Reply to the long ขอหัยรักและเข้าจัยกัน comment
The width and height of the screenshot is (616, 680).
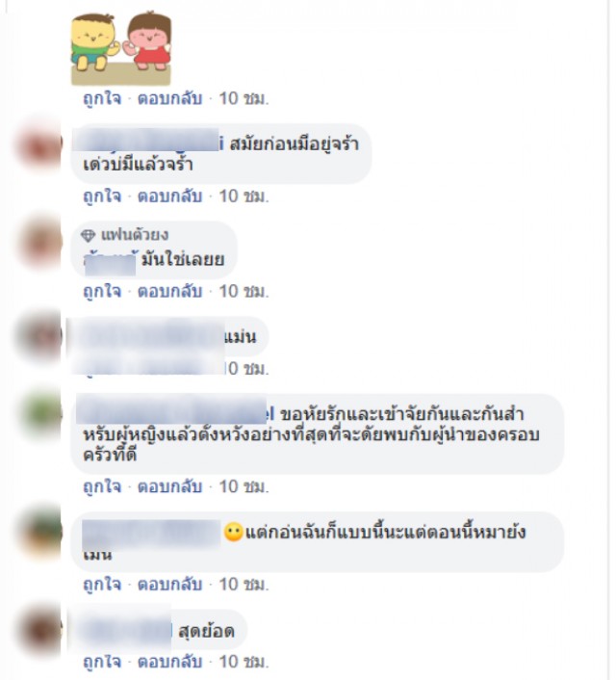pos(170,486)
